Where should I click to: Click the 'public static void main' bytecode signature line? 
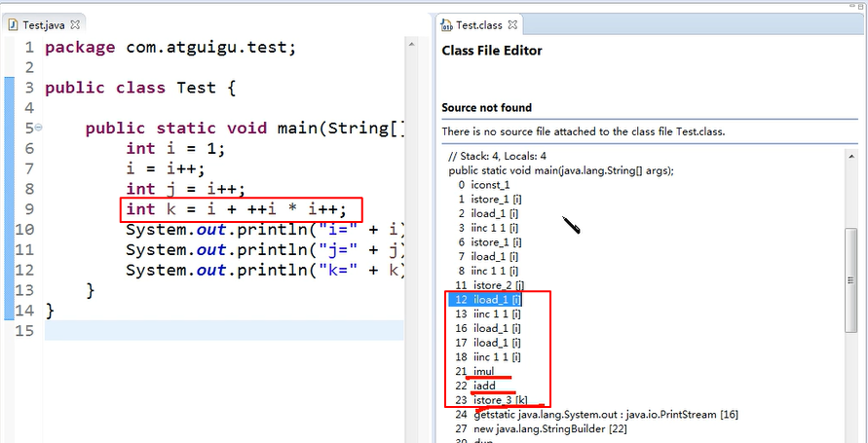(x=561, y=171)
